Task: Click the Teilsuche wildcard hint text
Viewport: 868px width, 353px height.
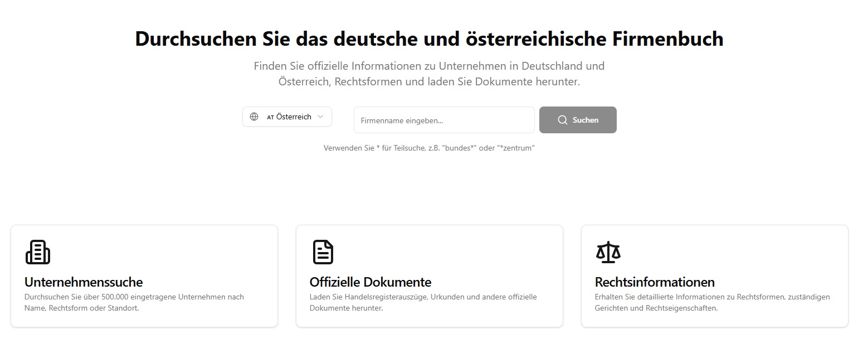Action: [429, 148]
